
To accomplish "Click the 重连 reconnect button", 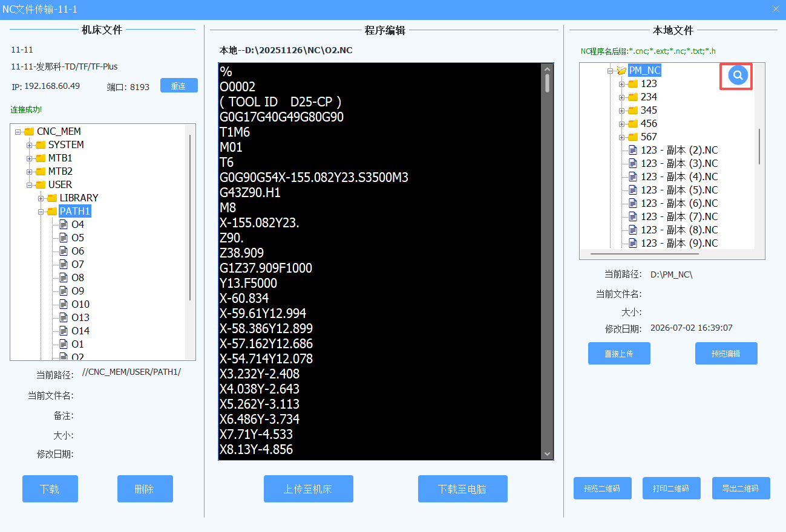I will click(x=178, y=85).
